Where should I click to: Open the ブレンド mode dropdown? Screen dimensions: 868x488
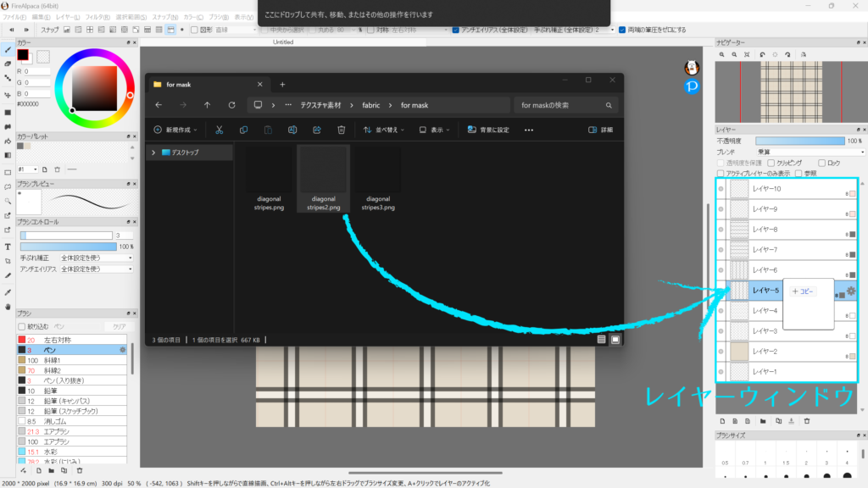(x=810, y=152)
